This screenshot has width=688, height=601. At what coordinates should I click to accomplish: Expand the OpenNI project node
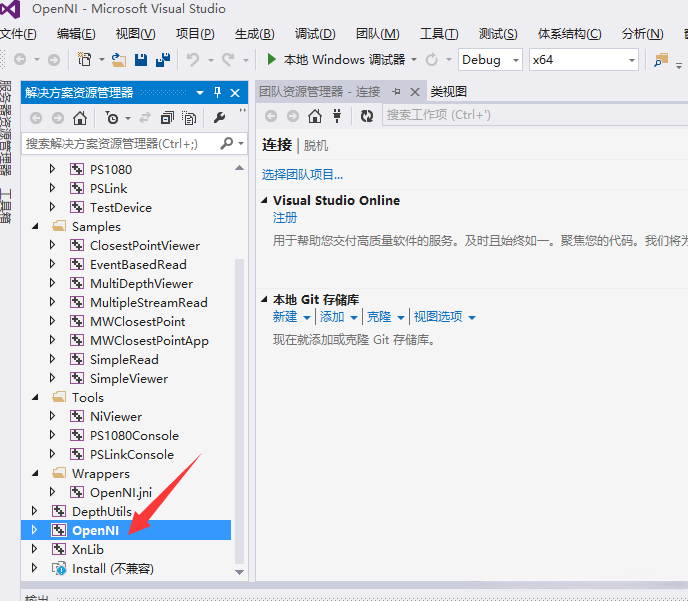pyautogui.click(x=34, y=530)
